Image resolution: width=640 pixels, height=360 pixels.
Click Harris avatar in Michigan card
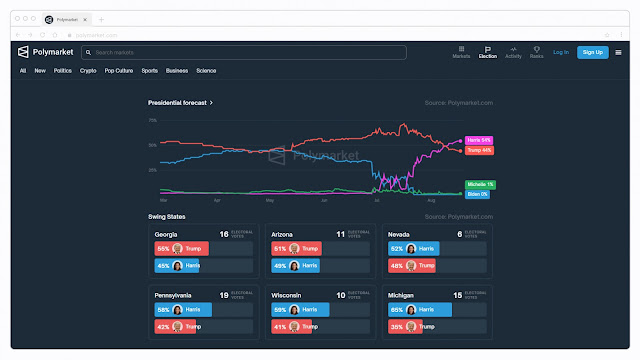411,310
